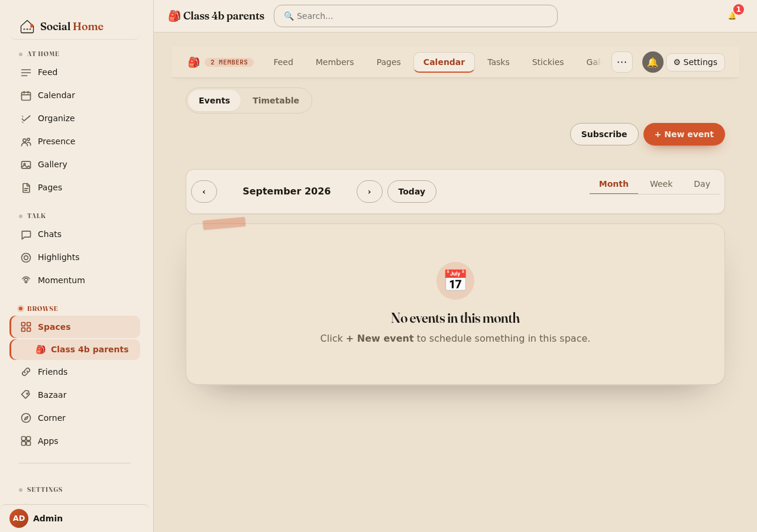Open the Chats speech bubble icon
The height and width of the screenshot is (532, 757).
pyautogui.click(x=26, y=235)
